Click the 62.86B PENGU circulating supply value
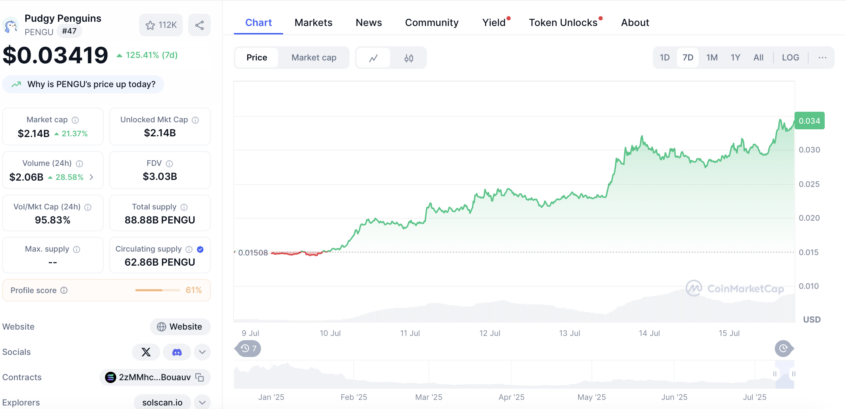850x409 pixels. coord(160,263)
